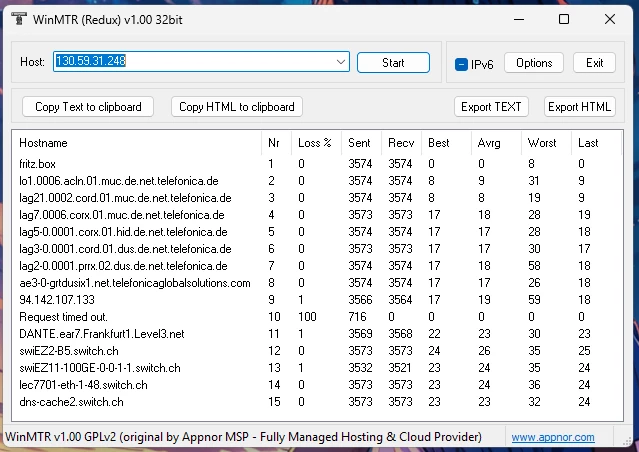639x452 pixels.
Task: Click Worst value 36 in lec7701 row
Action: pyautogui.click(x=534, y=385)
